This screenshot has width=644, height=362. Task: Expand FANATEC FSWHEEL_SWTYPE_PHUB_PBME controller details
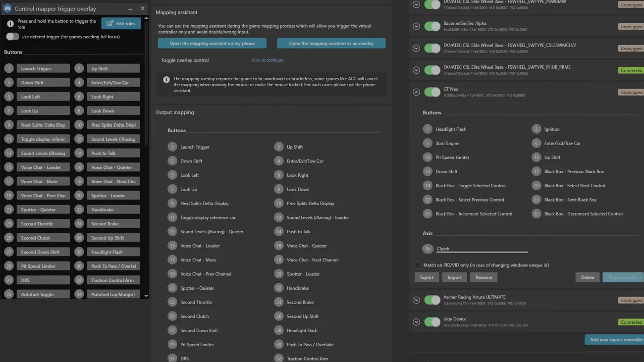[x=416, y=70]
